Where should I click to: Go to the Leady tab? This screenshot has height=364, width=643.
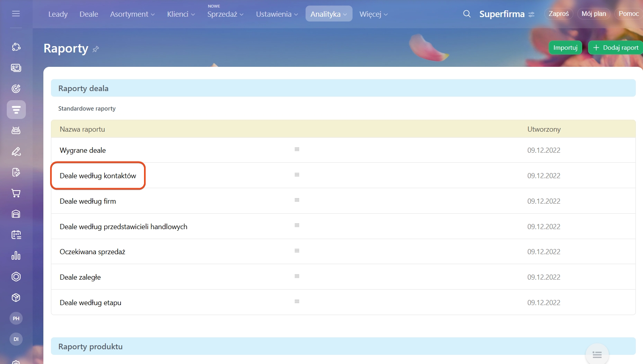(x=58, y=14)
